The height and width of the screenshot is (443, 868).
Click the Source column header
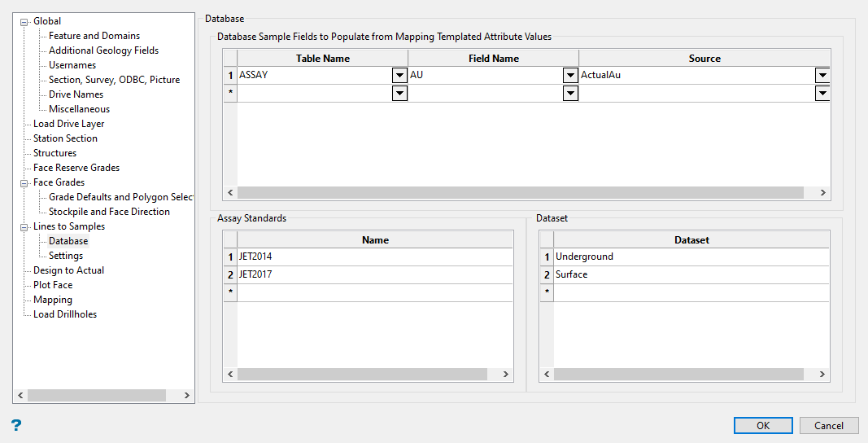704,59
